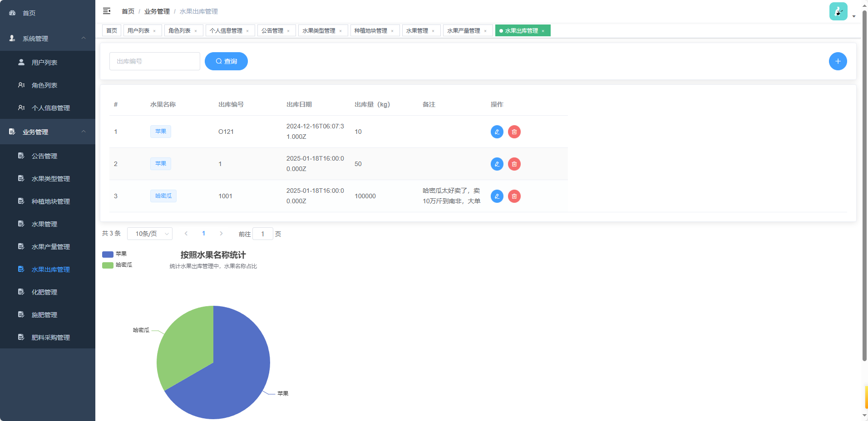Open the 苹果 tag link in row one

[161, 131]
